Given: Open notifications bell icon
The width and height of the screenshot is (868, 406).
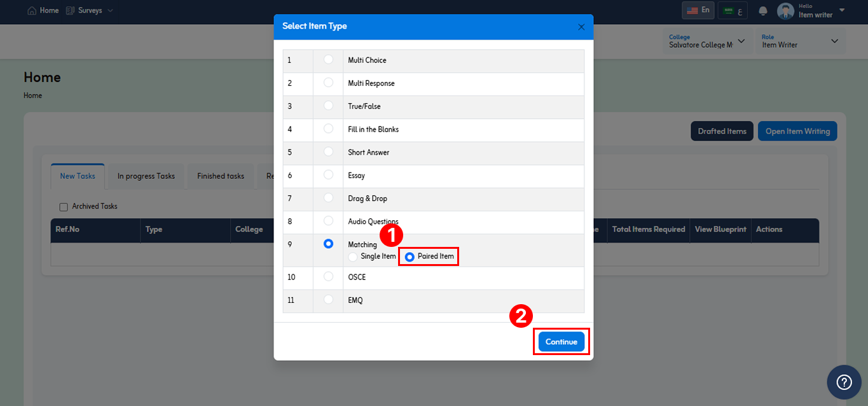Looking at the screenshot, I should coord(763,11).
